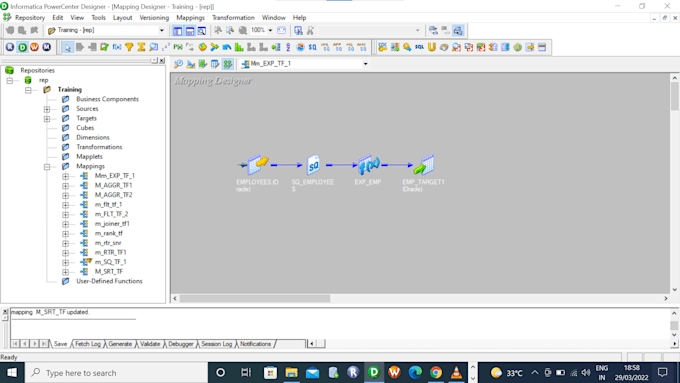Click the Windows search box in taskbar

point(117,373)
